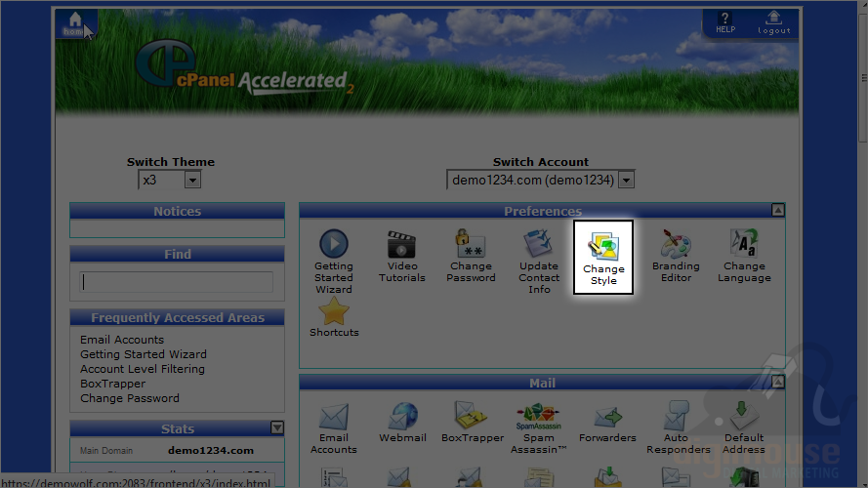Click the Find search field
The height and width of the screenshot is (488, 868).
176,282
